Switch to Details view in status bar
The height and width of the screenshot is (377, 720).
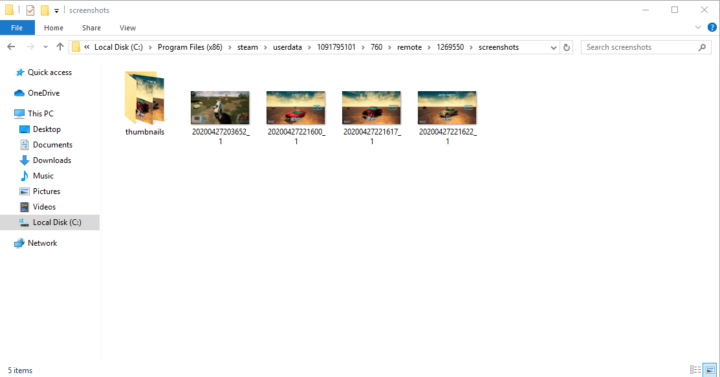pyautogui.click(x=695, y=370)
